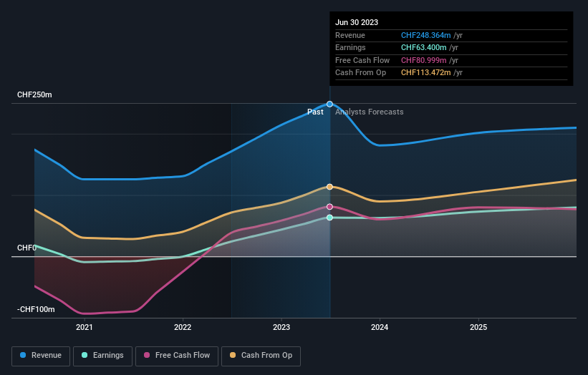Viewport: 588px width, 375px height.
Task: Select the 2024 x-axis label
Action: point(380,327)
